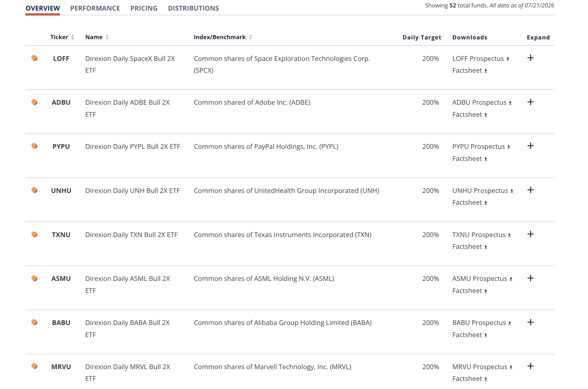Select Direxion Daily ADBE Bull 2X ETF name
The image size is (588, 389).
(127, 108)
